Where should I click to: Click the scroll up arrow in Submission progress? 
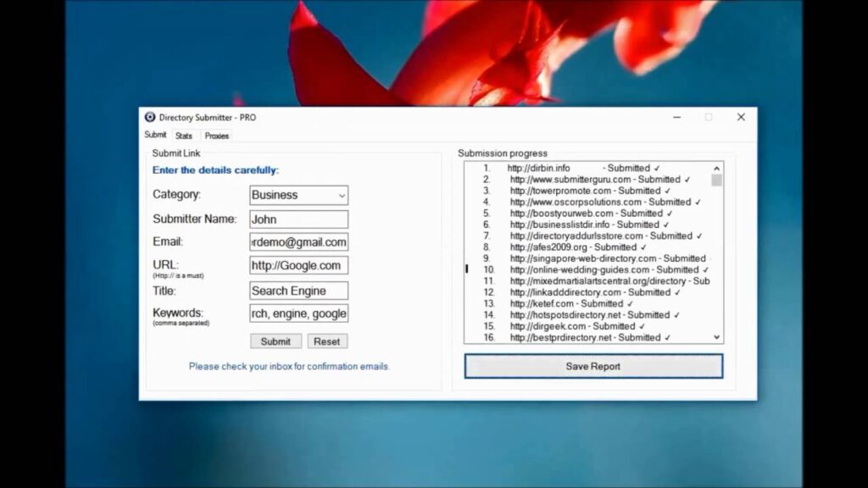(x=717, y=169)
